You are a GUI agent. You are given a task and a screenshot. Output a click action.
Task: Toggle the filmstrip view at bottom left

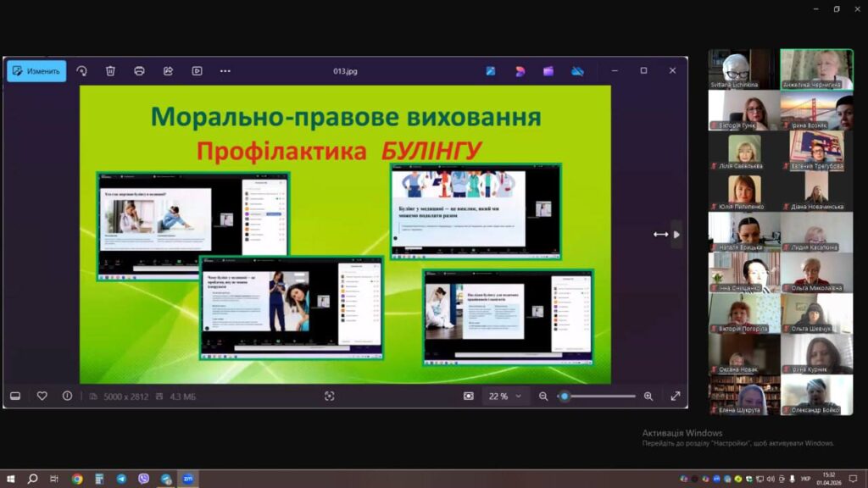[15, 396]
